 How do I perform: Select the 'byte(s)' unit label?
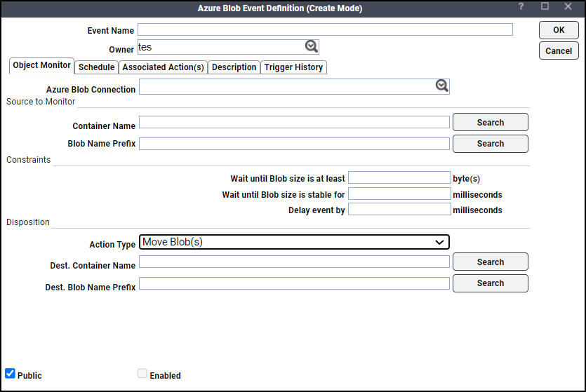[467, 179]
